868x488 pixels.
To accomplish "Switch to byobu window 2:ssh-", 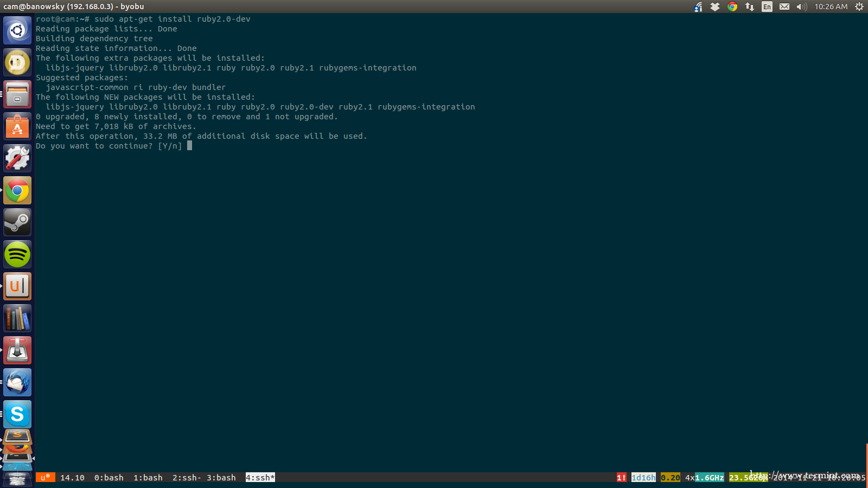I will [187, 478].
